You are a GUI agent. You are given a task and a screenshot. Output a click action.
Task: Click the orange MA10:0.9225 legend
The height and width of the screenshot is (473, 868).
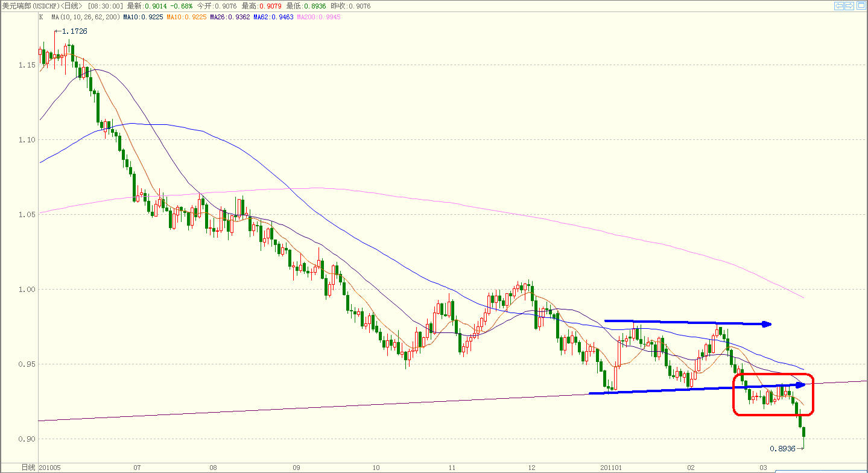point(186,17)
